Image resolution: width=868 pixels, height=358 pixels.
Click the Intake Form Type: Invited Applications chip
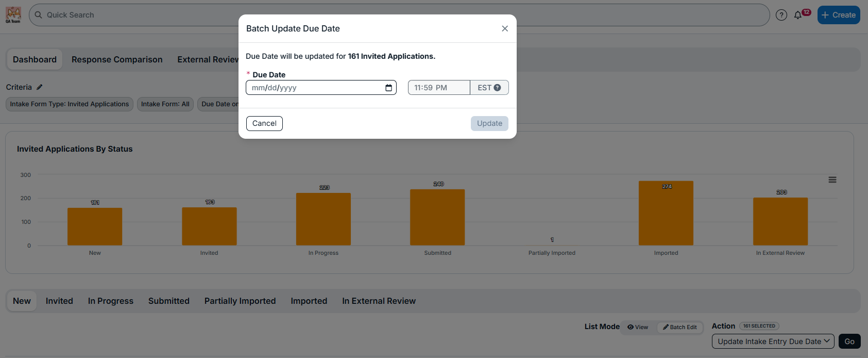pos(70,104)
